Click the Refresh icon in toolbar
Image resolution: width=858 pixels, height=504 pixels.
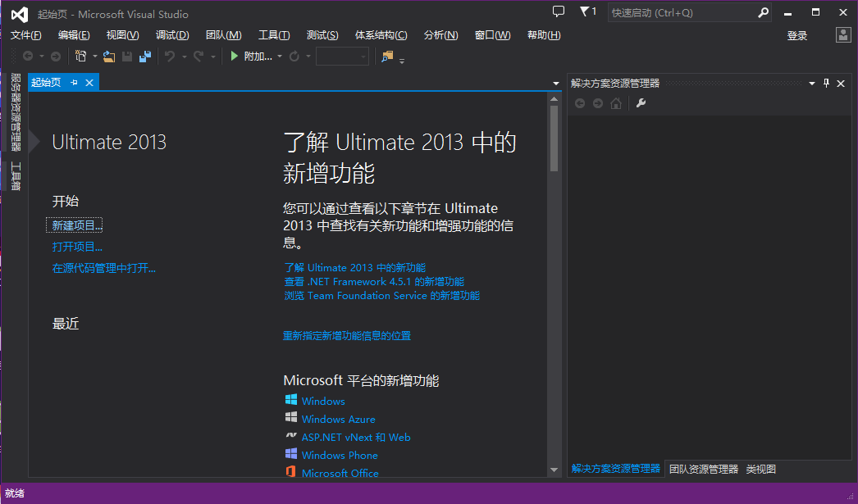pyautogui.click(x=294, y=57)
